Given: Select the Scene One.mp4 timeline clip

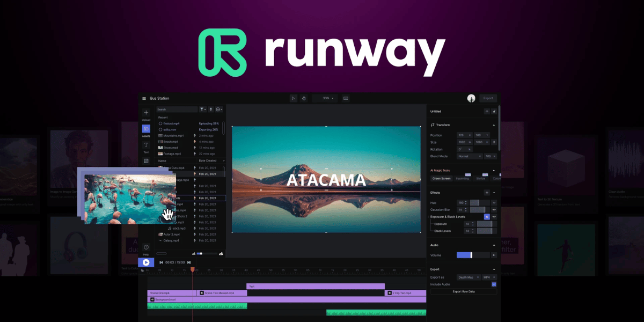Looking at the screenshot, I should (172, 293).
